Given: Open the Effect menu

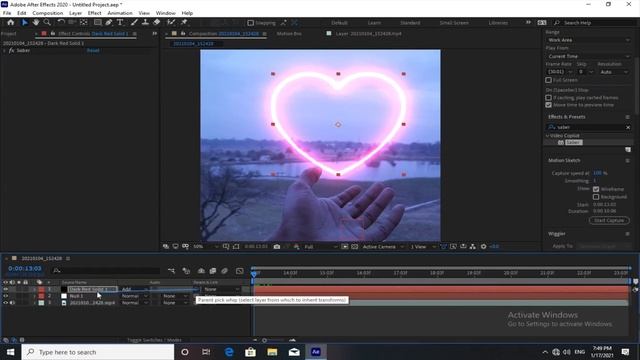Looking at the screenshot, I should pos(94,13).
